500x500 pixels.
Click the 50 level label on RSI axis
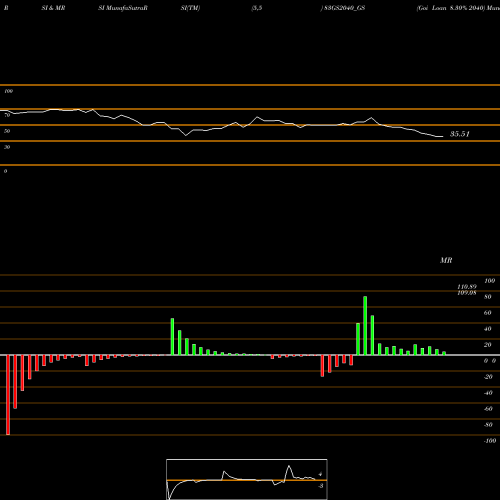coord(7,131)
